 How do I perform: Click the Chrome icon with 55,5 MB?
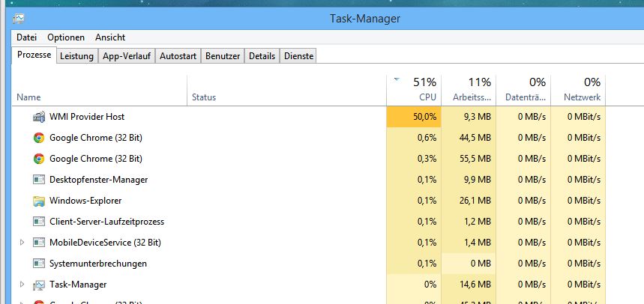(38, 159)
